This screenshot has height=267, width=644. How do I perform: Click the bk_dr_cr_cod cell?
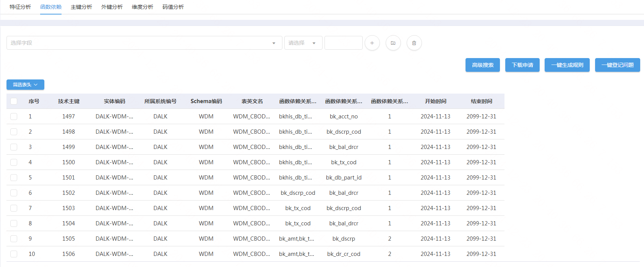344,254
